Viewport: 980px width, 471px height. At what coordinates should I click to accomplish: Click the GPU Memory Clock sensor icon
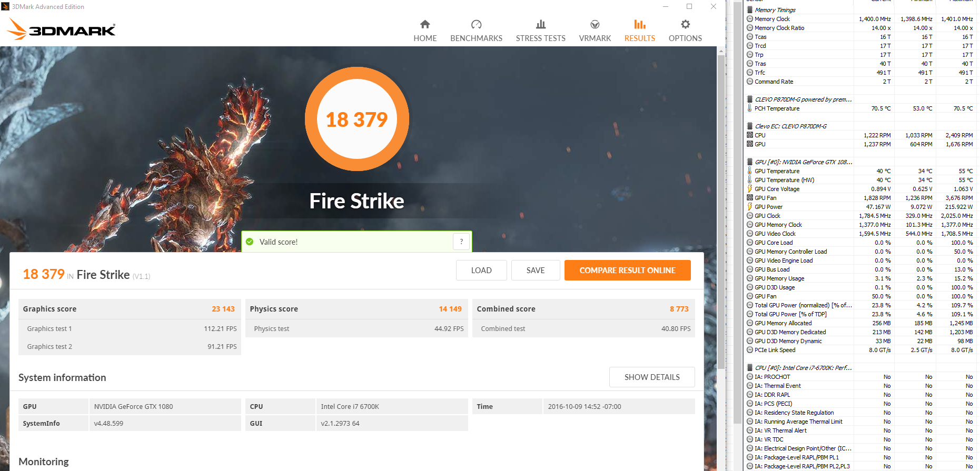coord(750,225)
